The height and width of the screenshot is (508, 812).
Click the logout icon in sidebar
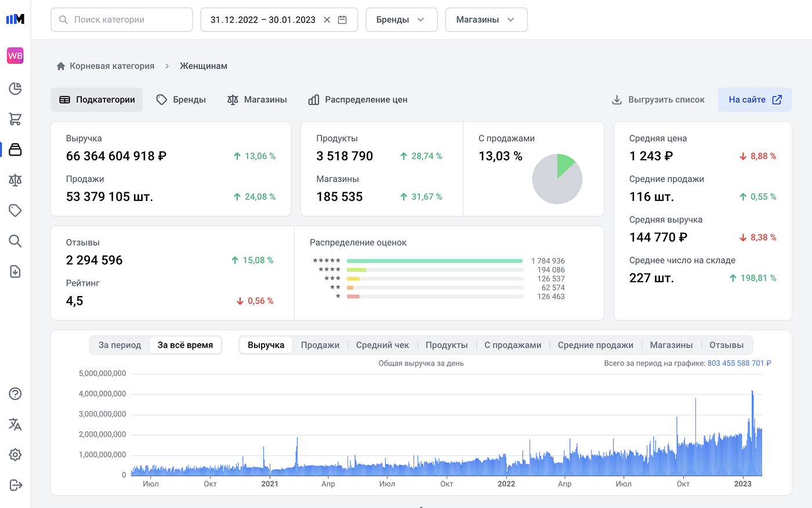[15, 485]
